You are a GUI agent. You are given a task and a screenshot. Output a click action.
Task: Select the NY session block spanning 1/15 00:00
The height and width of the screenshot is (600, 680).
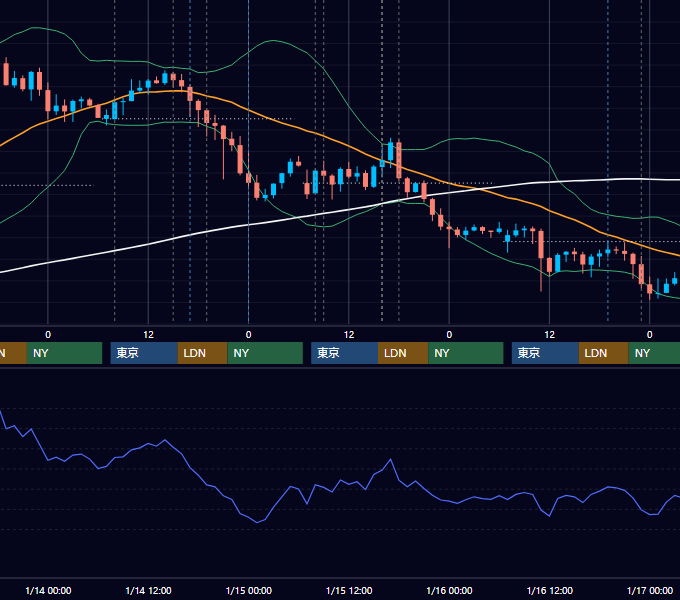coord(265,353)
